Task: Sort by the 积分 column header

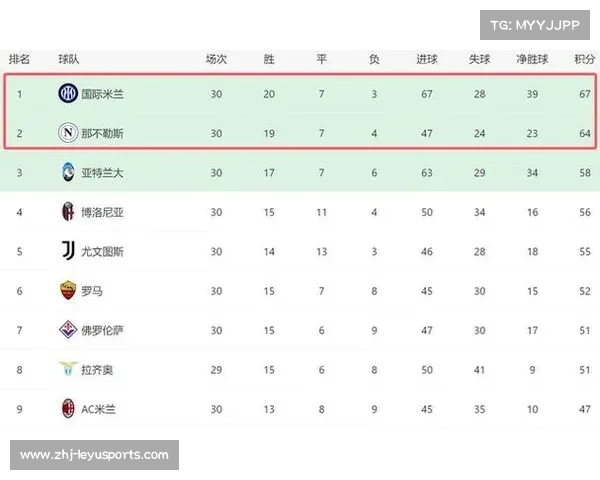Action: pyautogui.click(x=584, y=59)
